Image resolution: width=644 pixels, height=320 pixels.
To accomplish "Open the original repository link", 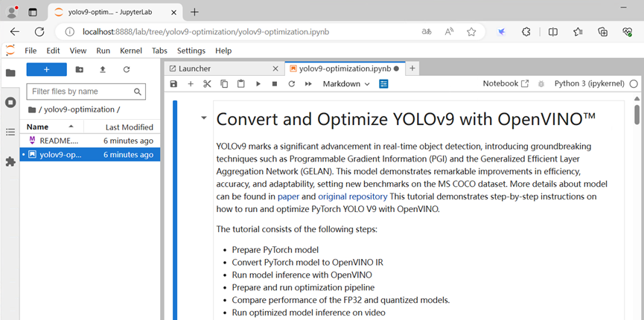I will pyautogui.click(x=352, y=196).
